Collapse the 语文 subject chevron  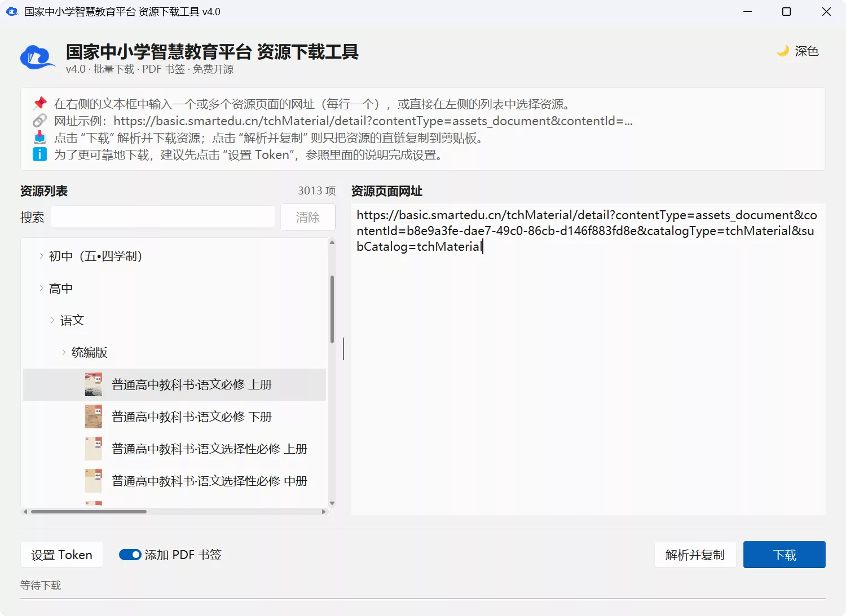(52, 320)
